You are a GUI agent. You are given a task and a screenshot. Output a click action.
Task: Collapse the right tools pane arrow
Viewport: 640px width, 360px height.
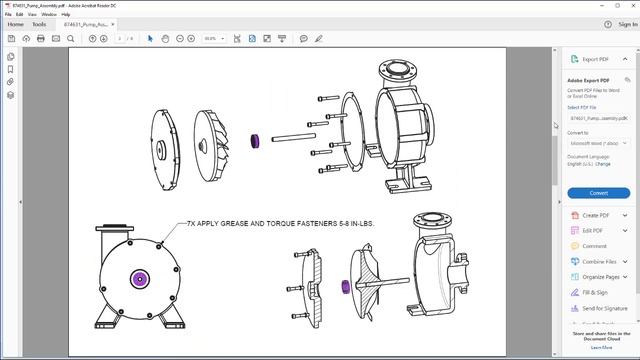(559, 202)
